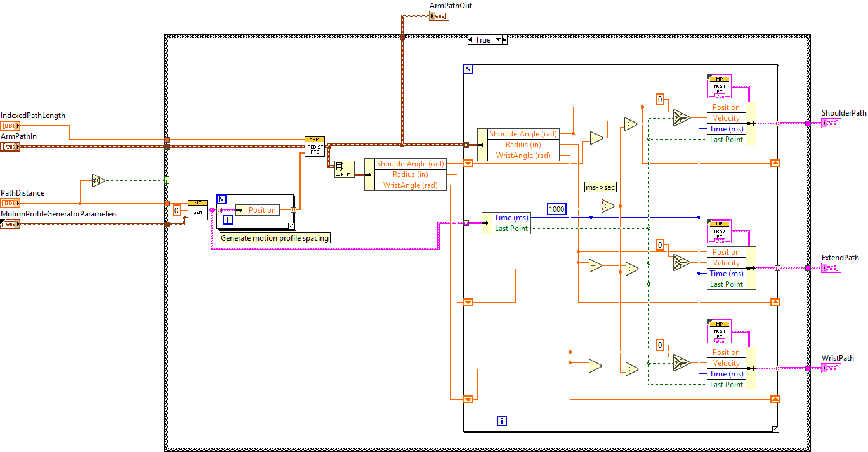The height and width of the screenshot is (452, 868).
Task: Click the previous-case arrow left of True
Action: click(470, 40)
